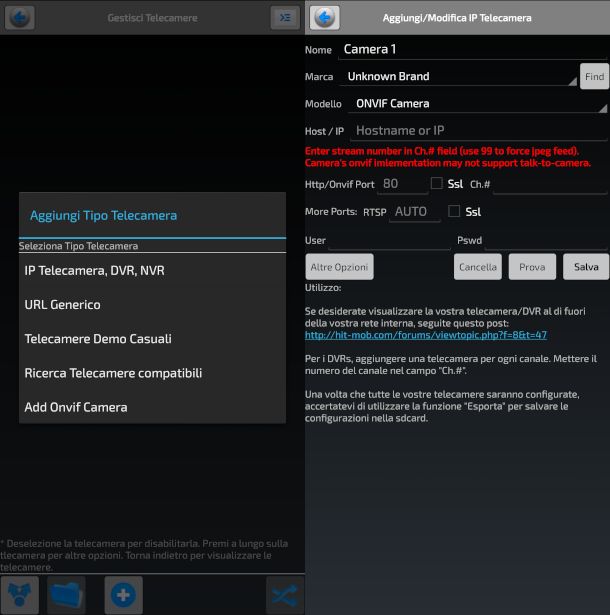Click the group share icon at bottom left

tap(19, 595)
